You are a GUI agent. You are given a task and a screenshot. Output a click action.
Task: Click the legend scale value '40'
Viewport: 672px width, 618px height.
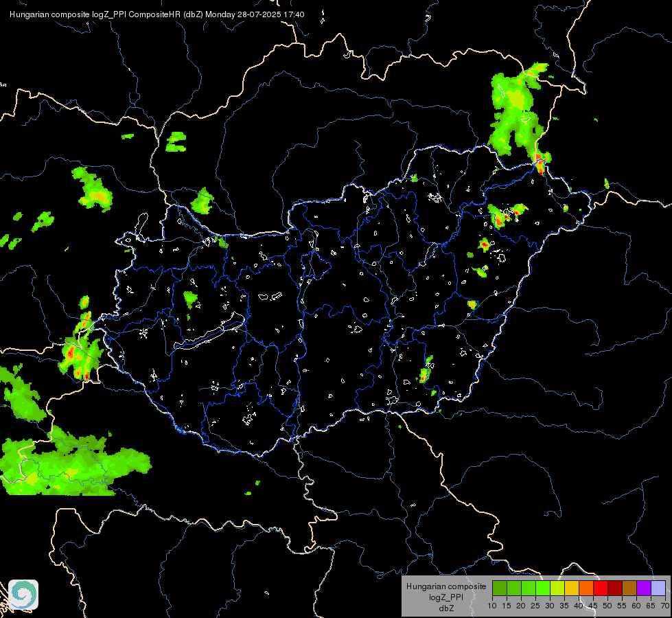tap(579, 606)
